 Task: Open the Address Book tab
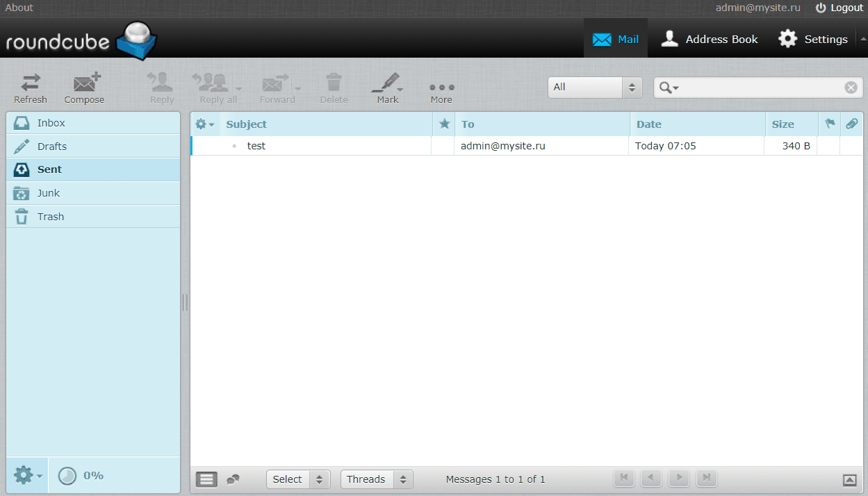tap(709, 39)
